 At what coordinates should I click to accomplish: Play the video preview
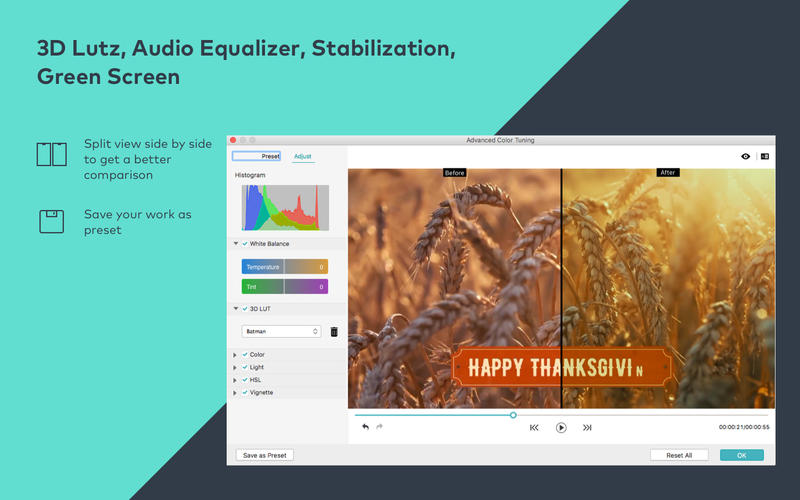pyautogui.click(x=561, y=428)
